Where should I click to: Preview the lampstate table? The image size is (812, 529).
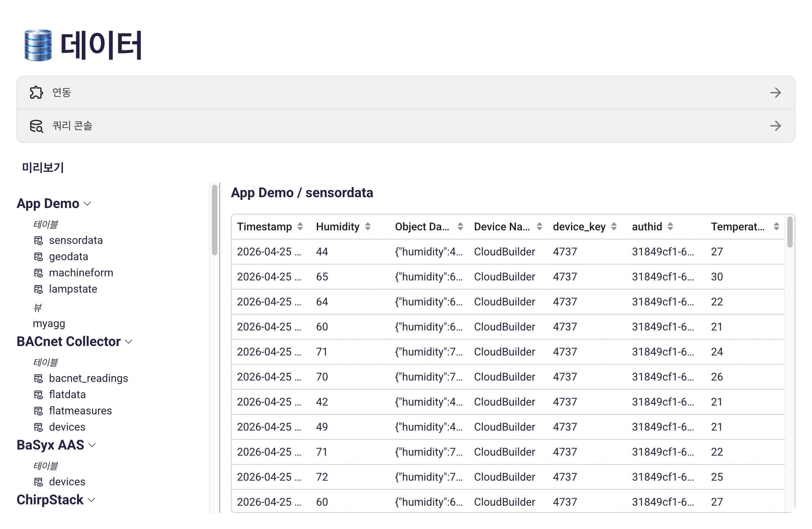point(73,289)
